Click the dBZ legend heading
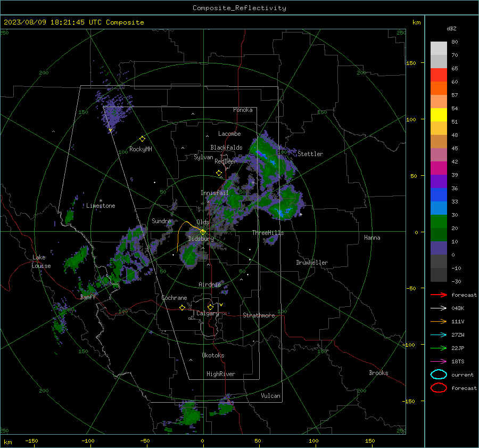The width and height of the screenshot is (479, 448). pos(451,29)
